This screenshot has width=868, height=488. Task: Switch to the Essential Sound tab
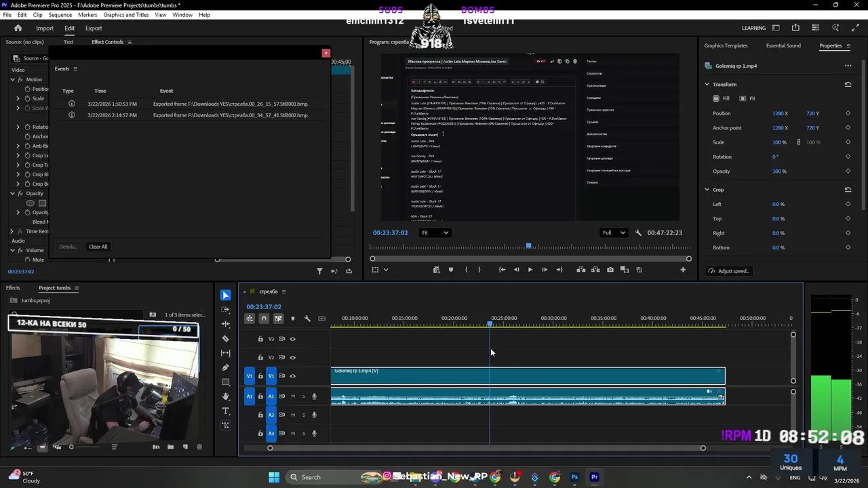[783, 45]
